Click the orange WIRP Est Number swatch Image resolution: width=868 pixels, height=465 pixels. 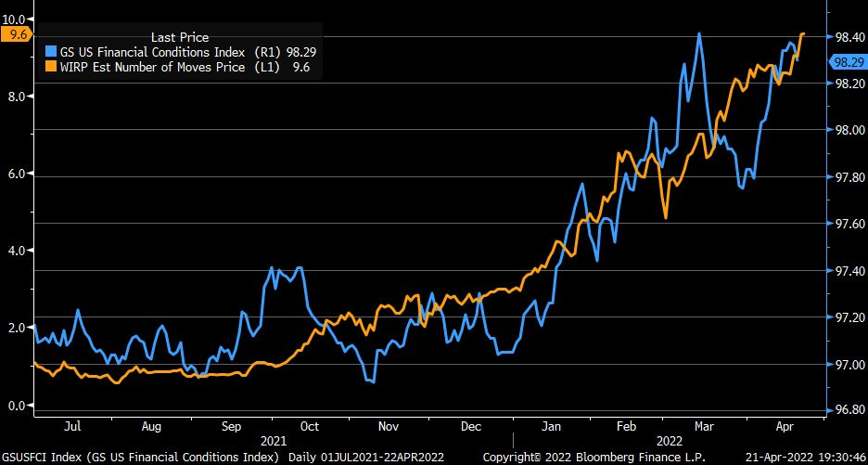(50, 67)
